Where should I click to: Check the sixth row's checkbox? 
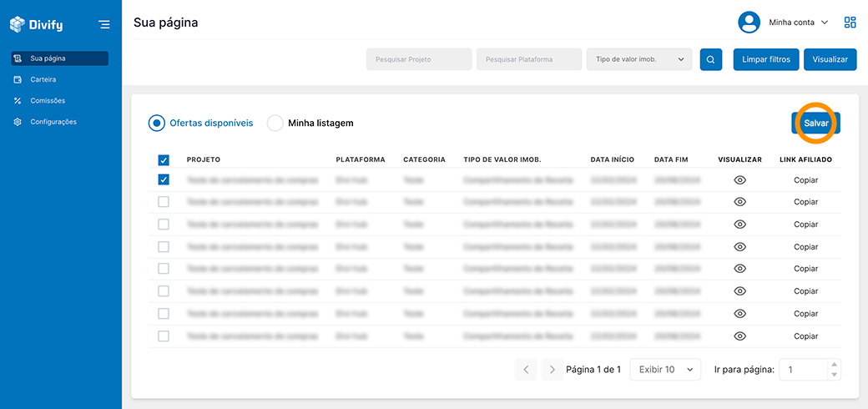tap(164, 291)
